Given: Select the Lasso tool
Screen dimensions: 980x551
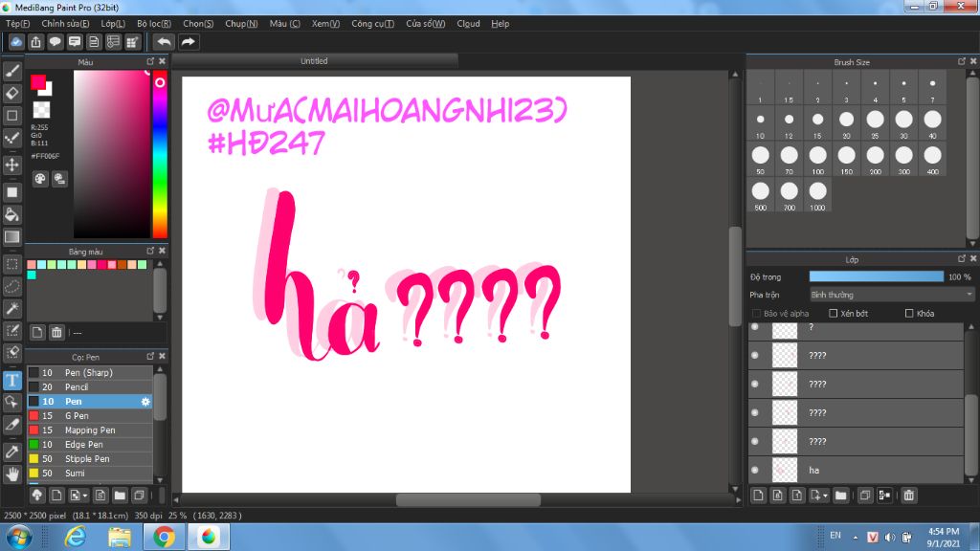Looking at the screenshot, I should (x=11, y=286).
